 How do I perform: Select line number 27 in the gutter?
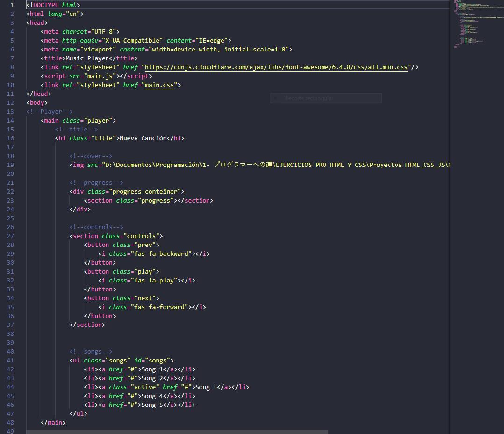[x=10, y=236]
